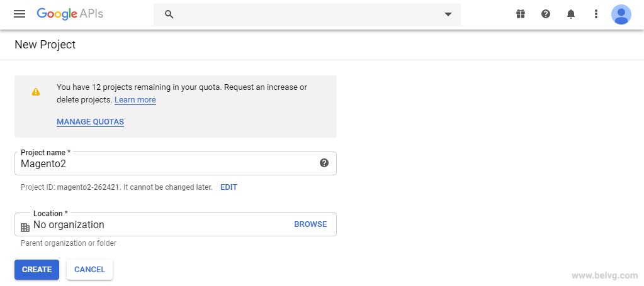Open the notifications bell
644x286 pixels.
571,14
